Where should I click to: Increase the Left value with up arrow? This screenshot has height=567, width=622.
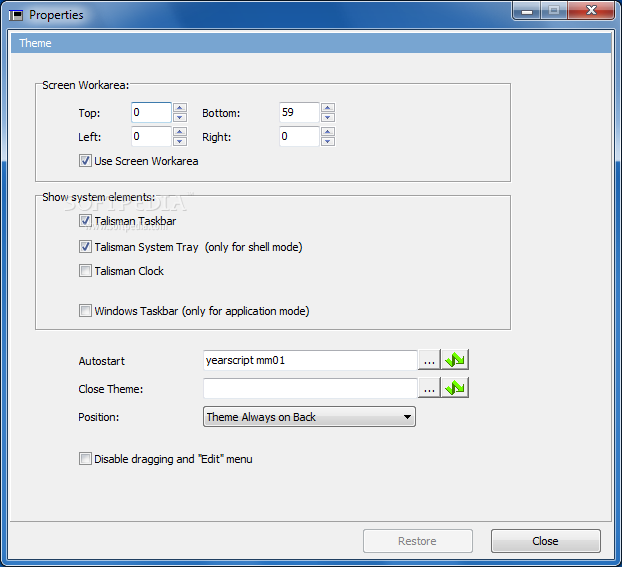180,131
